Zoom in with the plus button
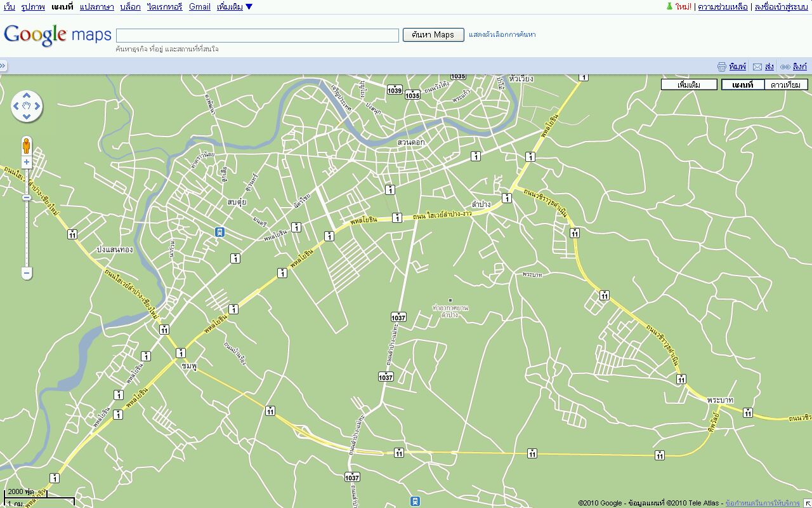812x508 pixels. point(27,163)
